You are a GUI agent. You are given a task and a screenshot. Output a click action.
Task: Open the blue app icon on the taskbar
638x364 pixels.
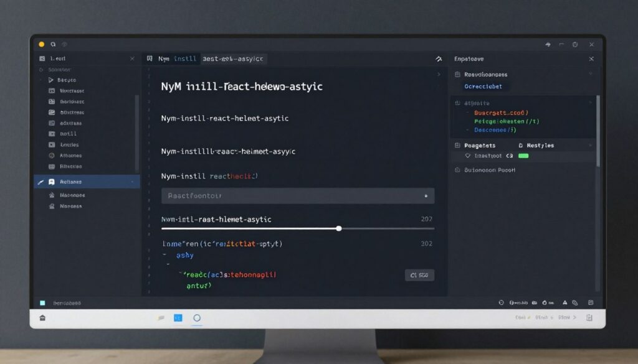(178, 318)
